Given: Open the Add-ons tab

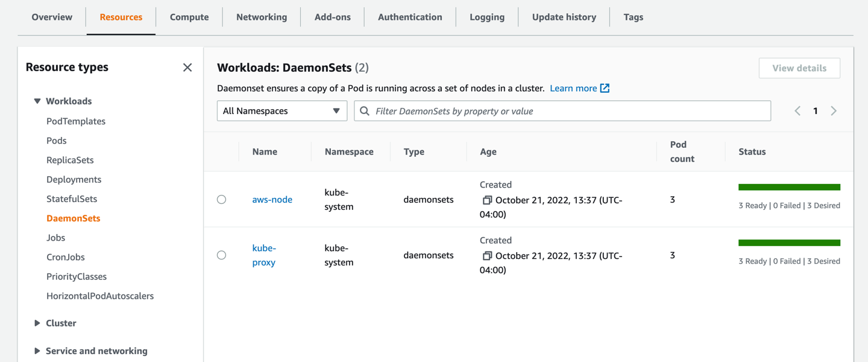Looking at the screenshot, I should tap(332, 17).
